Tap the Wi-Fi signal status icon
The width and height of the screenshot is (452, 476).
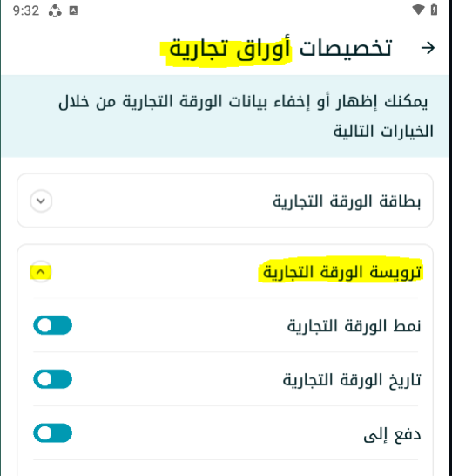pyautogui.click(x=418, y=10)
